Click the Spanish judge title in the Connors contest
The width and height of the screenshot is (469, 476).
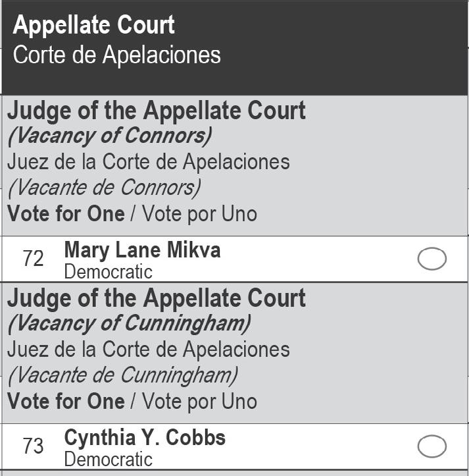[x=149, y=162]
